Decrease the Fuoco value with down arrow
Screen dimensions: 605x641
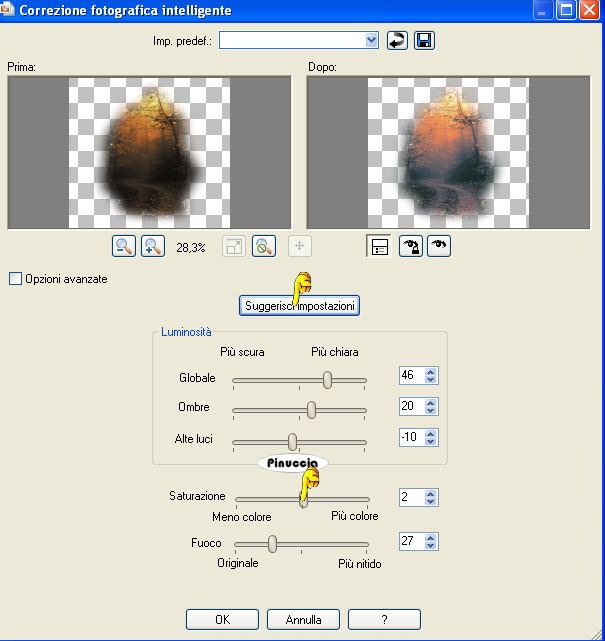tap(430, 546)
